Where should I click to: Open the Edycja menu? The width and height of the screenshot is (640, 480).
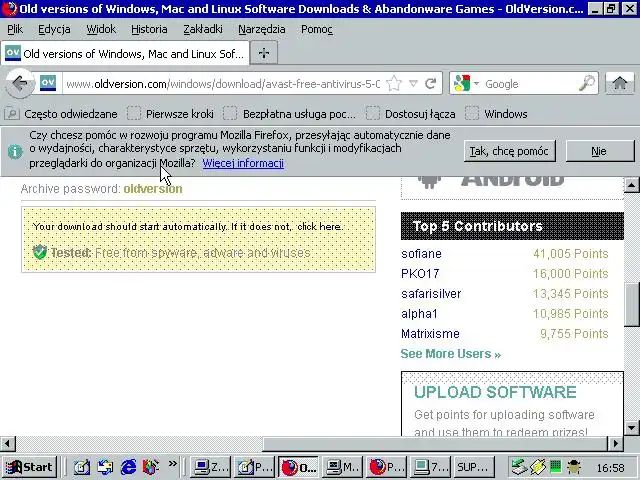point(54,29)
